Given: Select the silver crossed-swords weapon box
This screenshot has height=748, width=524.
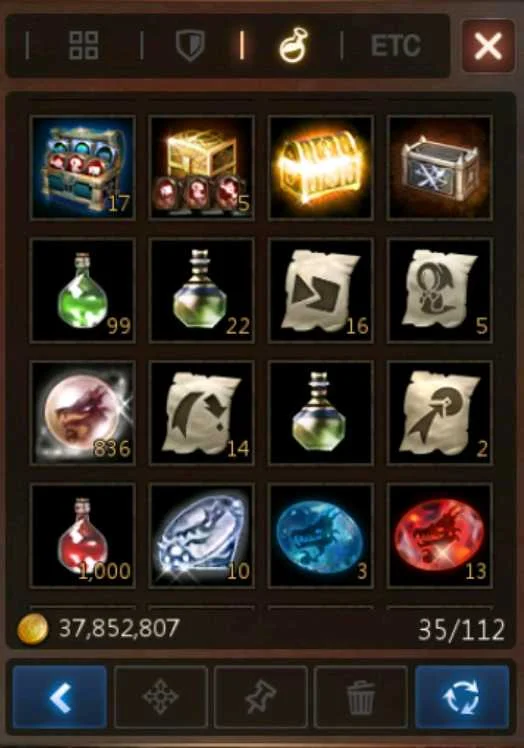Looking at the screenshot, I should pos(440,168).
